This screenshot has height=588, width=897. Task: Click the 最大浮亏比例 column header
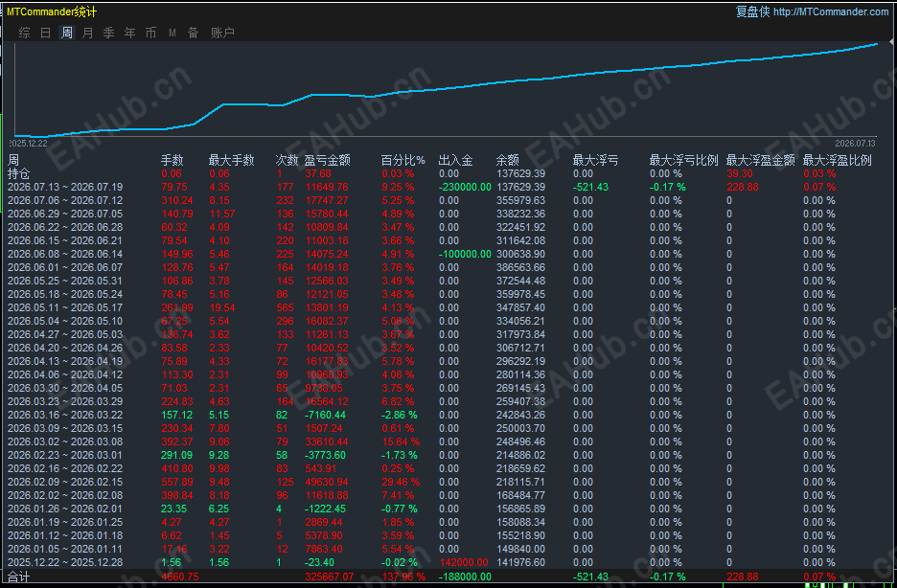[683, 161]
